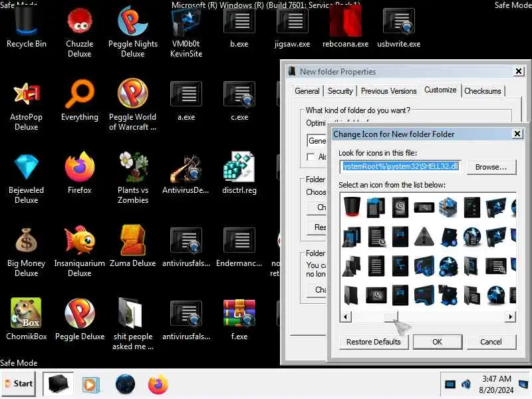The image size is (532, 399).
Task: Click the icon file path field
Action: pos(400,166)
